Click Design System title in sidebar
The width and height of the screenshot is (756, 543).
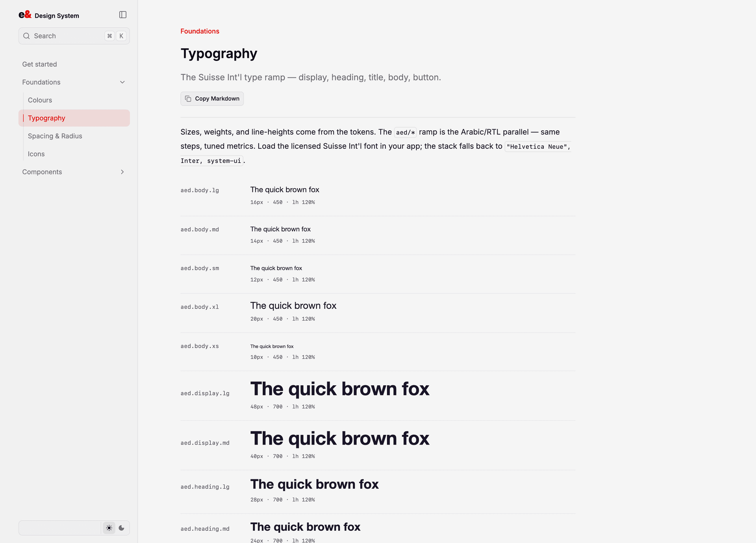pos(57,16)
